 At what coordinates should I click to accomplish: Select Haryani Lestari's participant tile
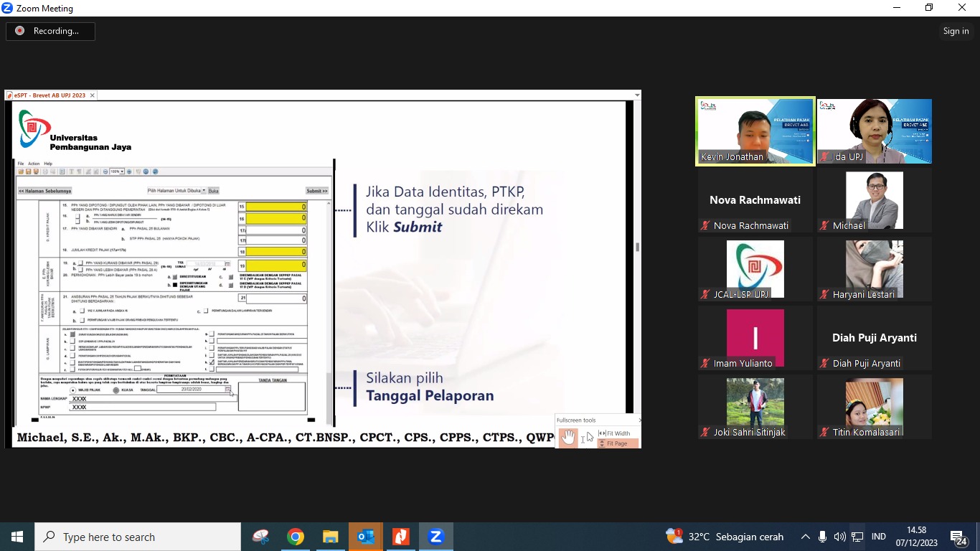tap(875, 269)
